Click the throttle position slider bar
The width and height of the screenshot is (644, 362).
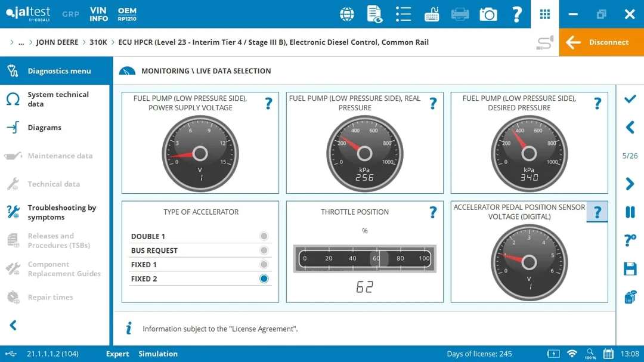pos(364,259)
